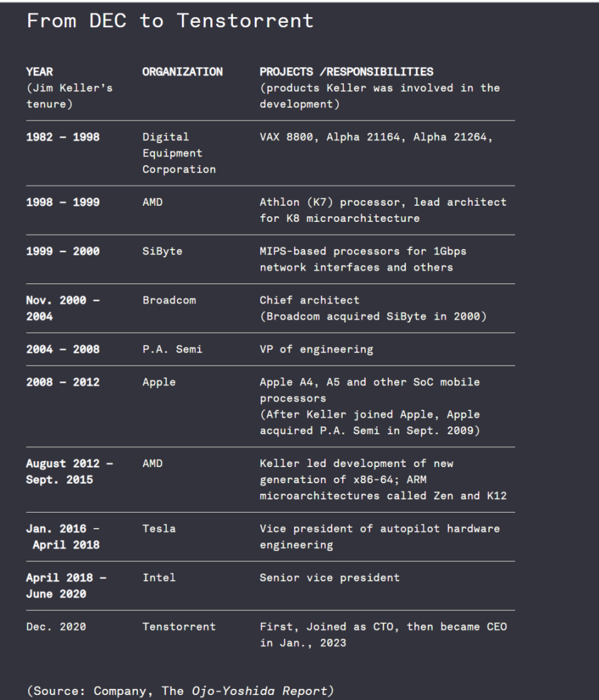Click the 'From DEC to Tenstorrent' title
This screenshot has height=700, width=599.
point(170,21)
